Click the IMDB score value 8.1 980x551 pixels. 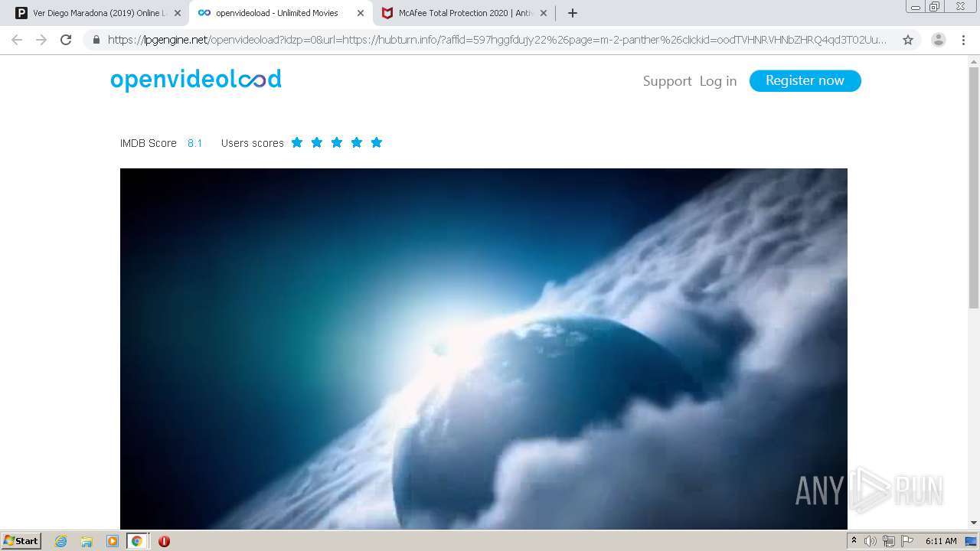pyautogui.click(x=195, y=143)
